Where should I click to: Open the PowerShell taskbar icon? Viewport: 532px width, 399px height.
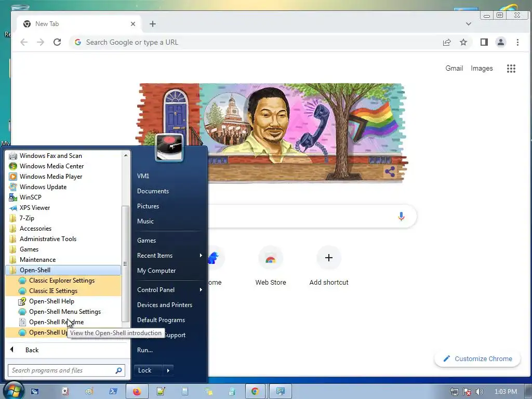[x=113, y=392]
